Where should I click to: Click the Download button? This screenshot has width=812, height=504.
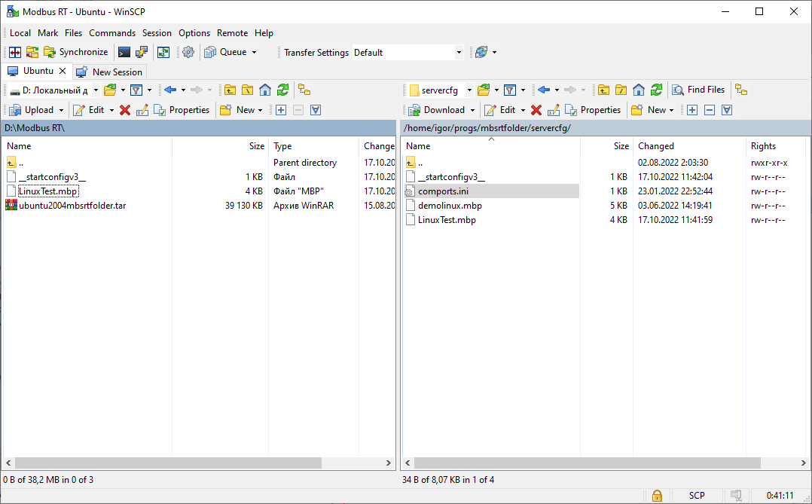437,110
